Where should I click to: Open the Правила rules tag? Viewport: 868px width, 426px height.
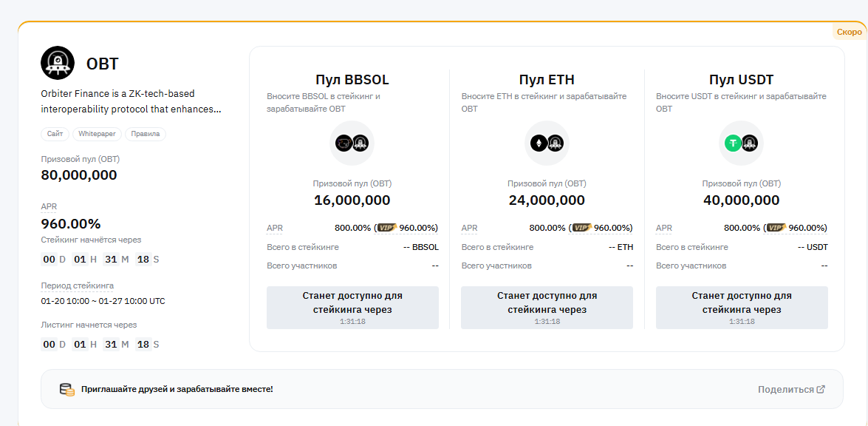click(x=146, y=134)
